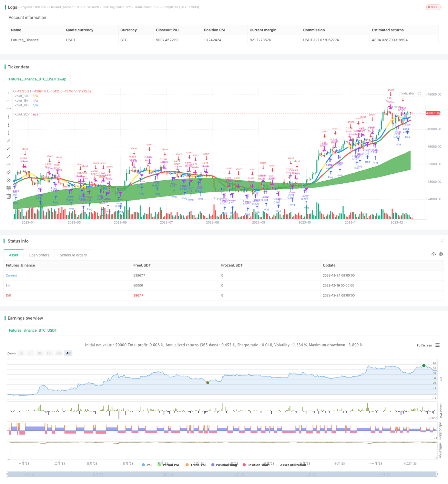
Task: Choose the vertical line drawing tool
Action: [9, 117]
